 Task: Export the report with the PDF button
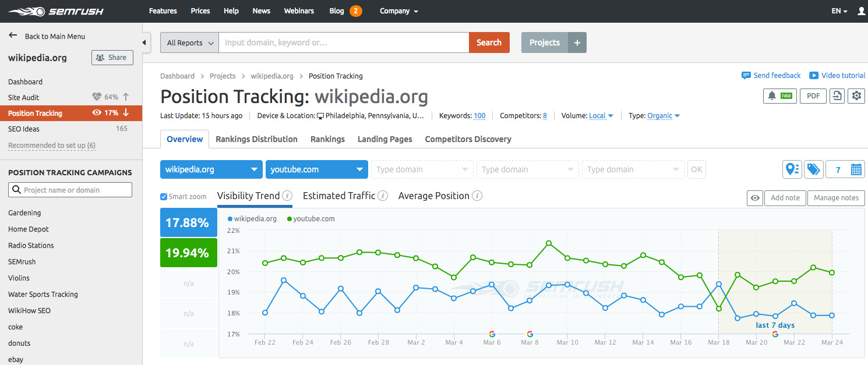tap(813, 95)
